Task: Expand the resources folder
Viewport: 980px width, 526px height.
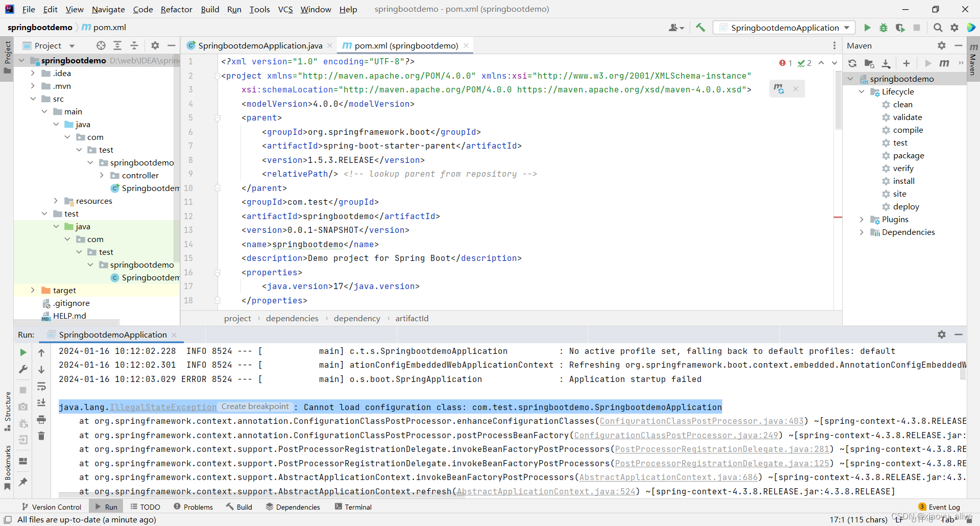Action: click(56, 201)
